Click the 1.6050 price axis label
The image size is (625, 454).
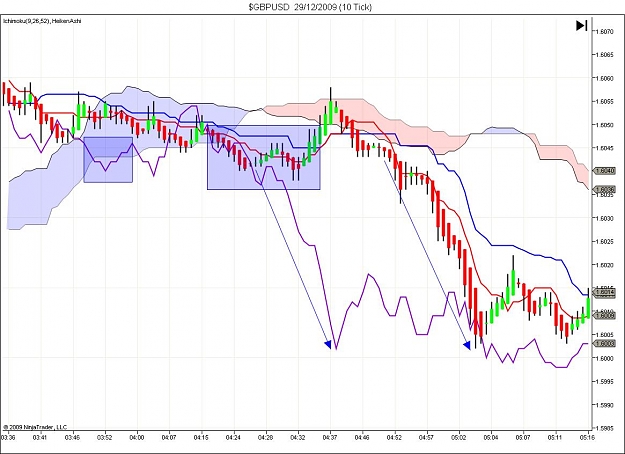[605, 125]
